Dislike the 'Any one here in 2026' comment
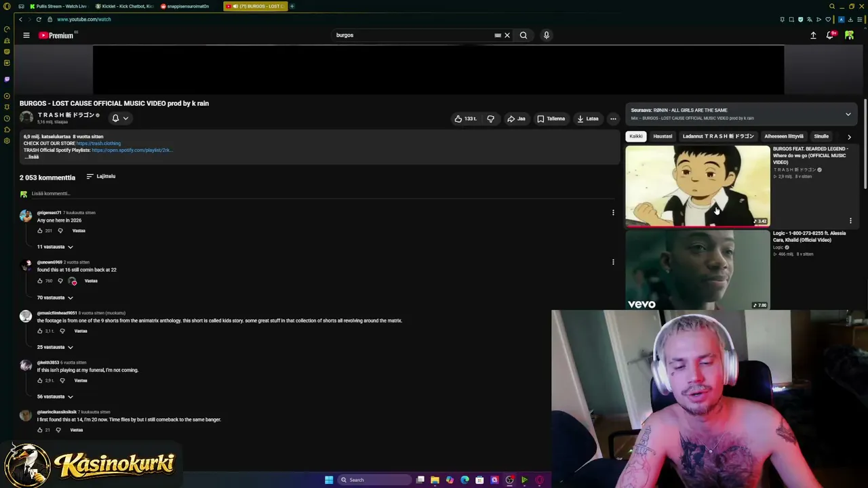This screenshot has height=488, width=868. (x=60, y=230)
